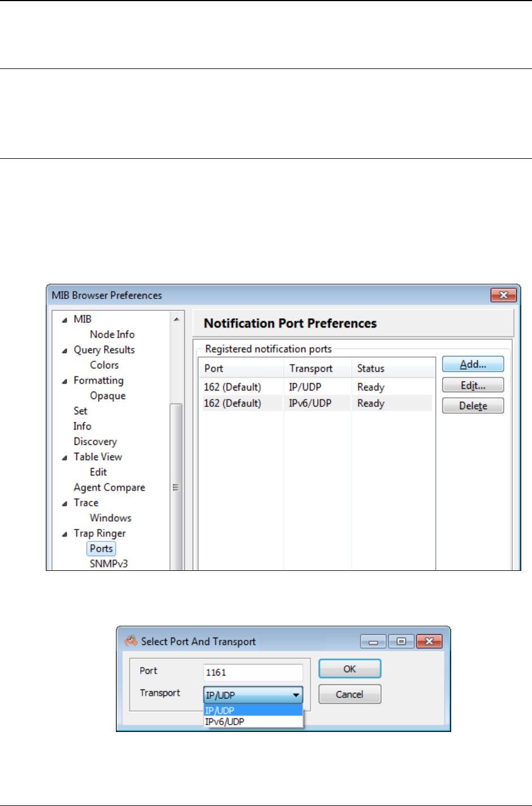Select Edit under Table View
This screenshot has width=532, height=806.
pyautogui.click(x=98, y=472)
